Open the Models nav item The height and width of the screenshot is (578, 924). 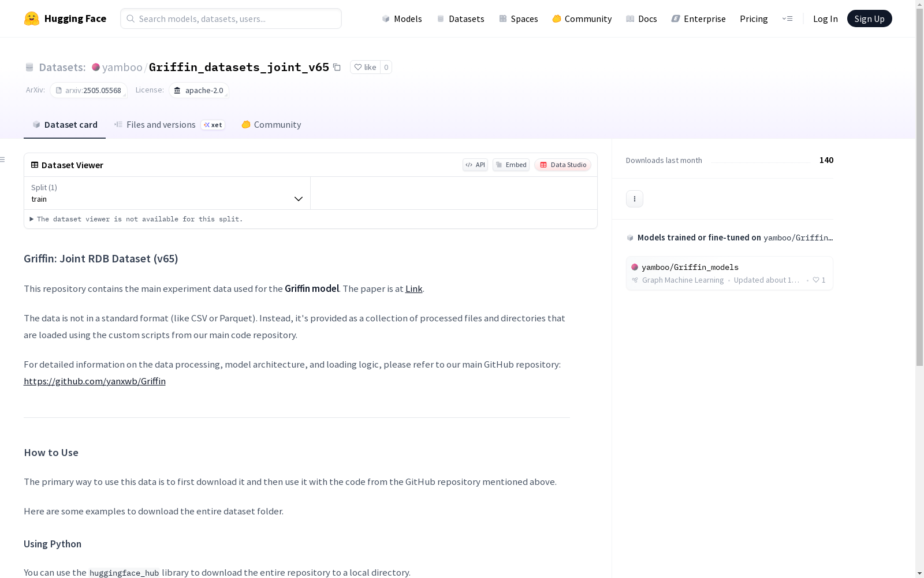tap(402, 18)
